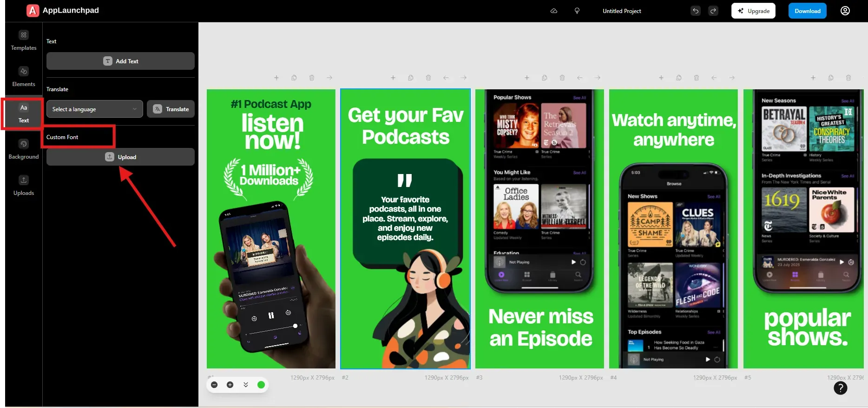Click the AppLaunchpad logo icon
868x408 pixels.
pyautogui.click(x=33, y=11)
